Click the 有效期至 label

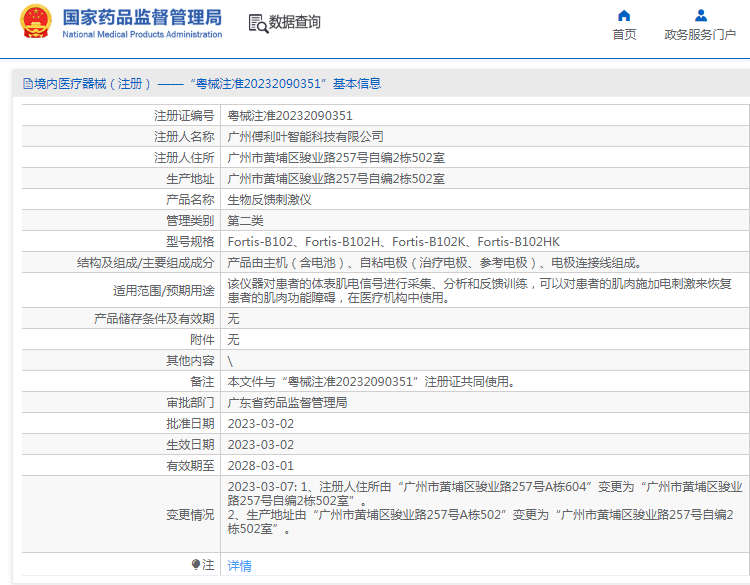click(190, 466)
